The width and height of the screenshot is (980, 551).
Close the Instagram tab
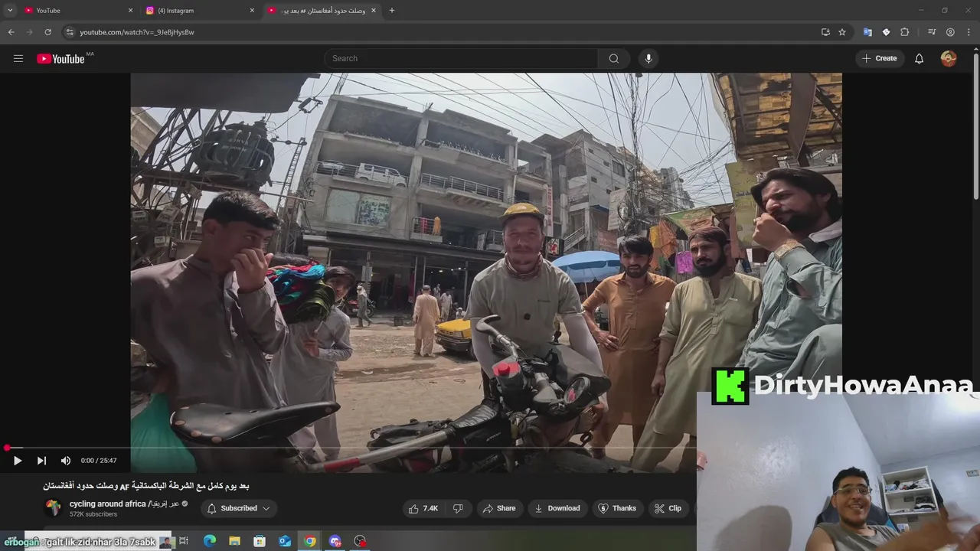pyautogui.click(x=252, y=10)
